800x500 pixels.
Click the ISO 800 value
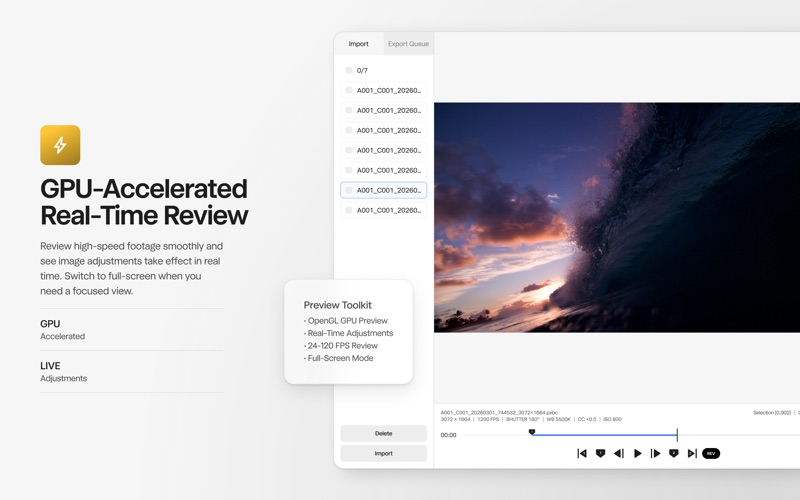pos(612,419)
